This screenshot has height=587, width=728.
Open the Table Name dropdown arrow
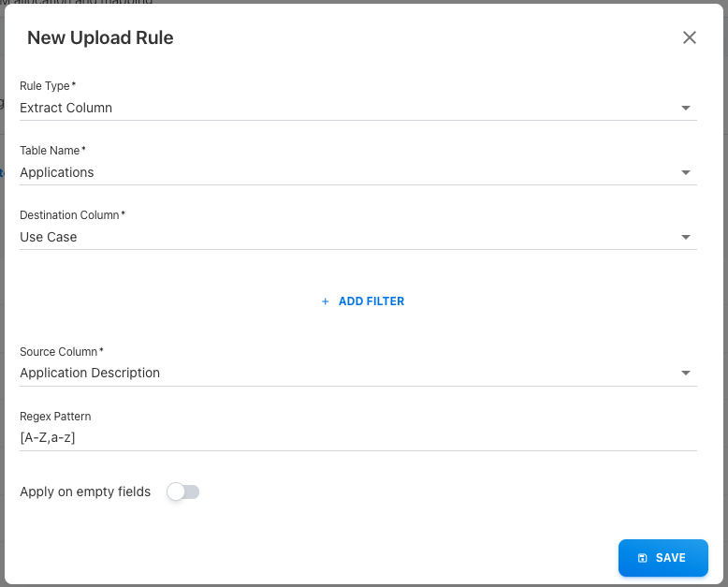(686, 172)
